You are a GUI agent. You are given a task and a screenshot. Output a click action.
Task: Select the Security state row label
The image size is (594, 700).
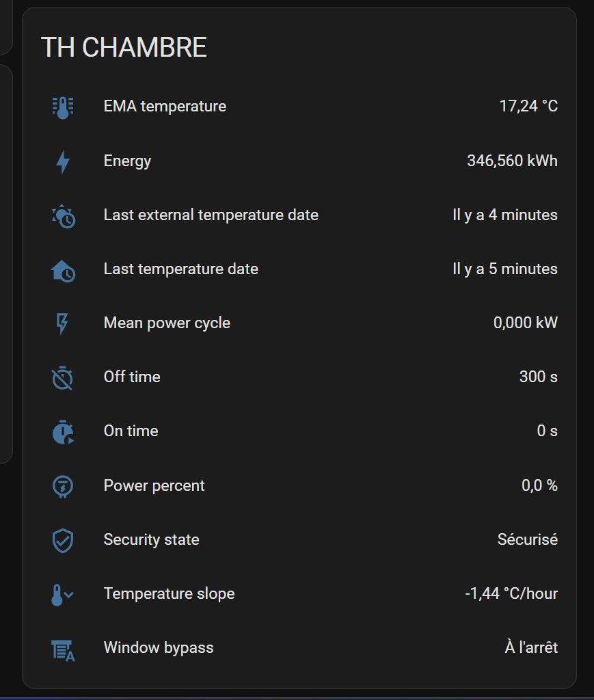click(151, 540)
